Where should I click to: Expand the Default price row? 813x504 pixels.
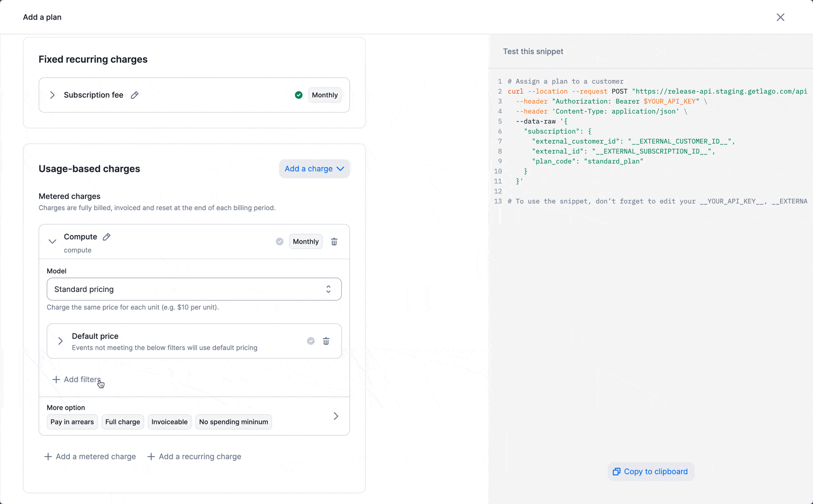pos(61,341)
